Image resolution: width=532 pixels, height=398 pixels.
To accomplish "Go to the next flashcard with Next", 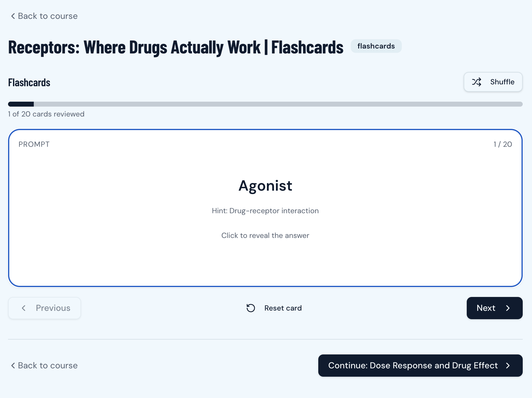I will pyautogui.click(x=495, y=308).
